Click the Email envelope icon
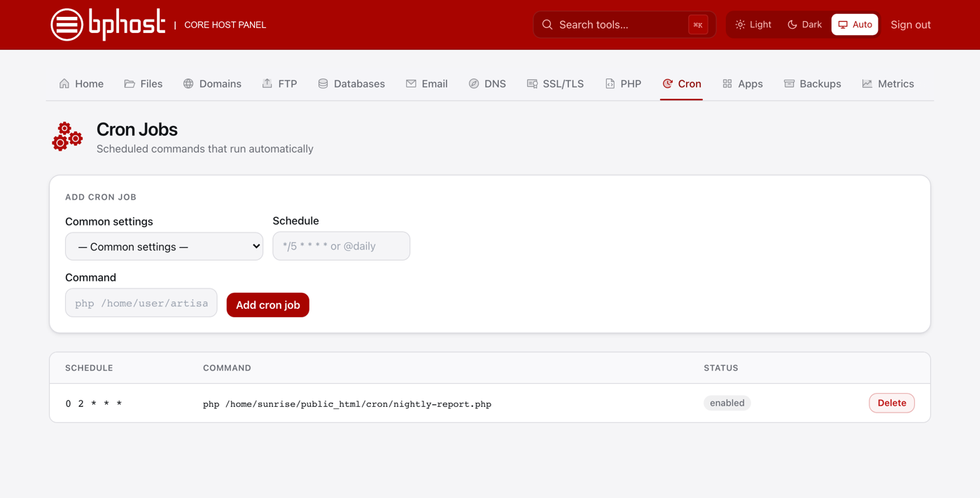The height and width of the screenshot is (498, 980). coord(411,83)
